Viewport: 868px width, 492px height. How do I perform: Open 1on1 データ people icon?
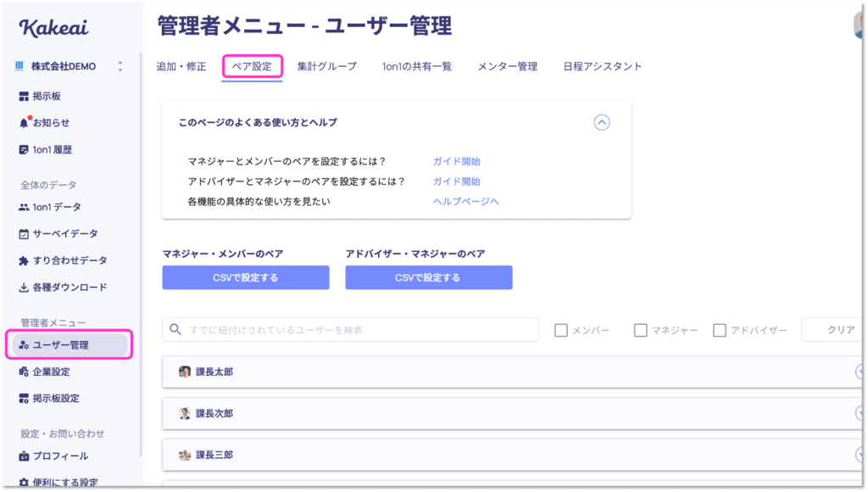(24, 207)
